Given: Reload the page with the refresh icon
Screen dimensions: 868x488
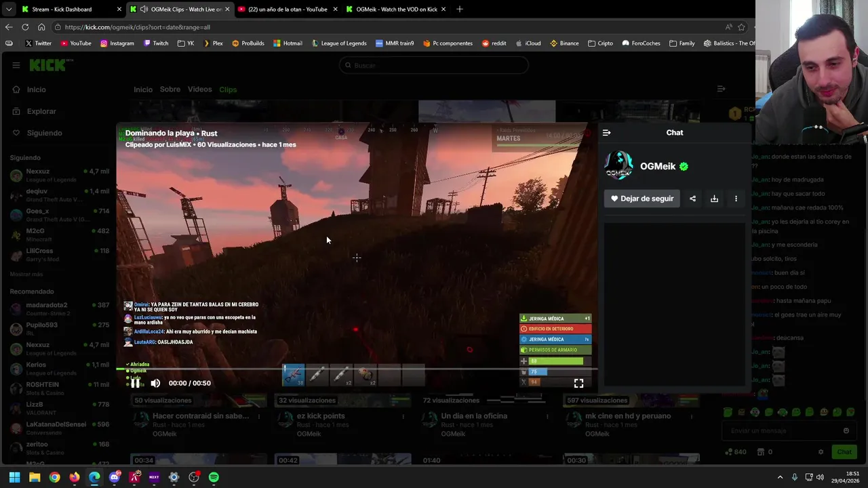Looking at the screenshot, I should point(25,27).
